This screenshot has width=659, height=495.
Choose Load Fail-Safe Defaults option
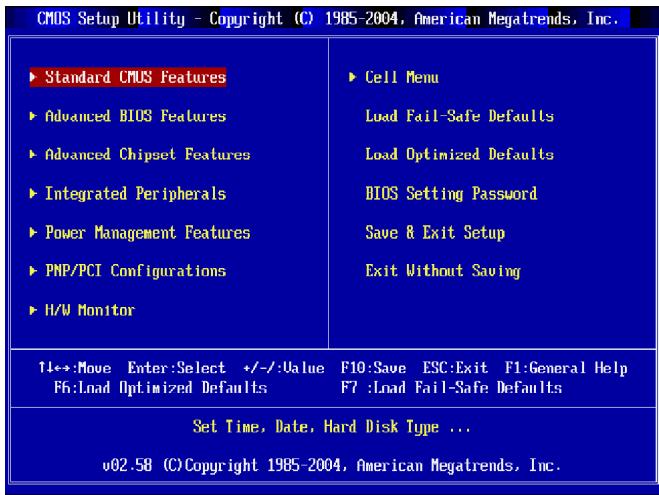point(459,116)
